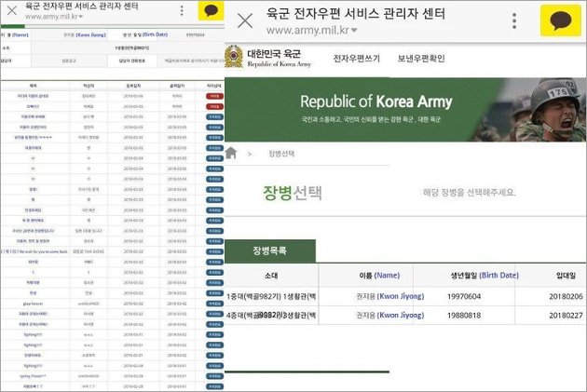Click the (Birth Date) label in left screenshot
The image size is (587, 392).
click(155, 34)
